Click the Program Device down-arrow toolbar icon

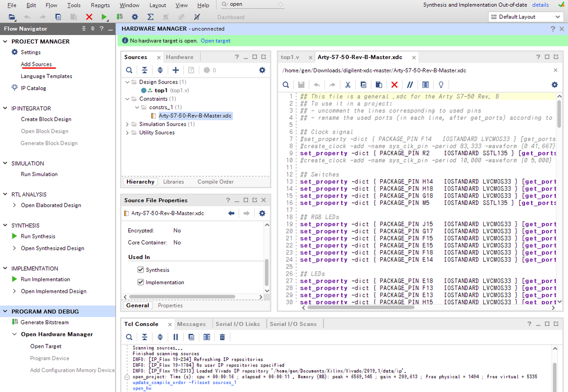(x=119, y=17)
